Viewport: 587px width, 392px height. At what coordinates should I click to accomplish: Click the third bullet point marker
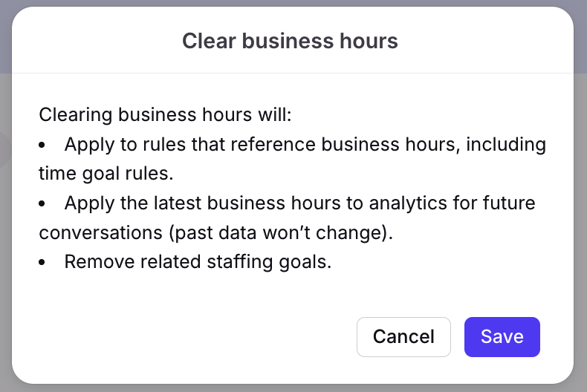click(x=42, y=263)
